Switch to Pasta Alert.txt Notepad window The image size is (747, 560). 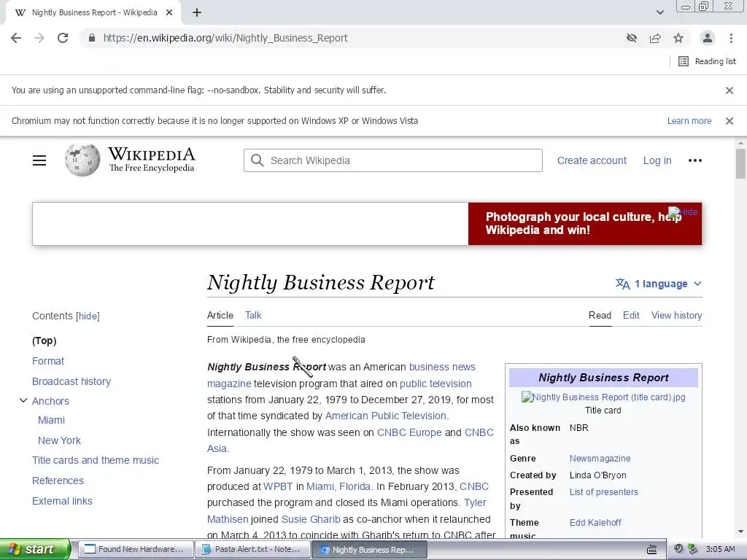[252, 550]
